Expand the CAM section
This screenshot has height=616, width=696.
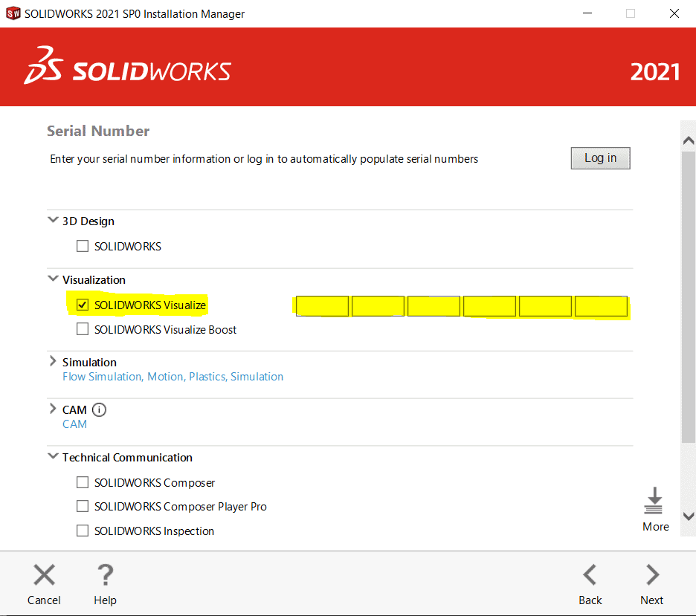pos(53,409)
